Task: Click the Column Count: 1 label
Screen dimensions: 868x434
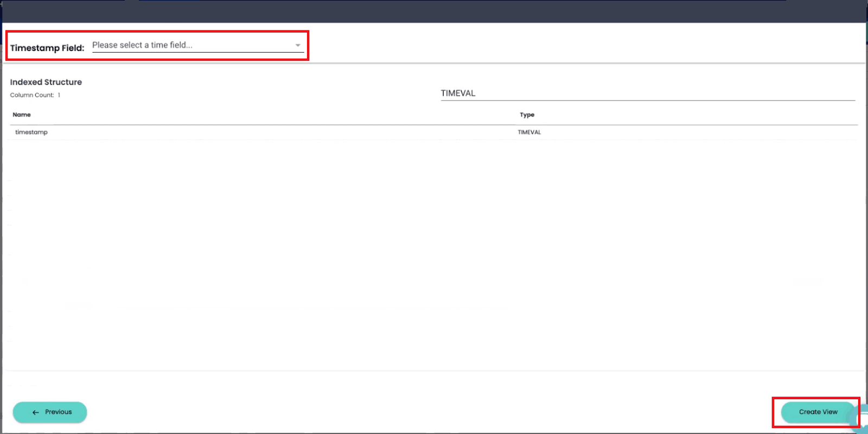Action: point(35,95)
